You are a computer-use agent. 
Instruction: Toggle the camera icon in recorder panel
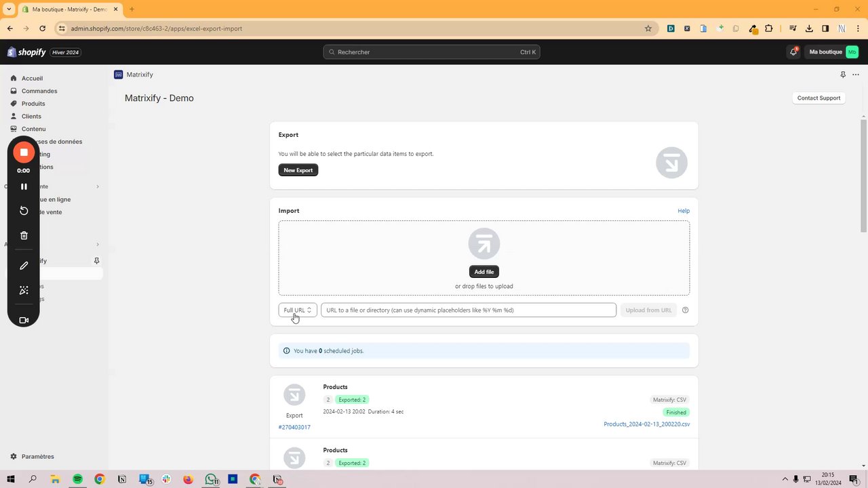click(x=24, y=321)
